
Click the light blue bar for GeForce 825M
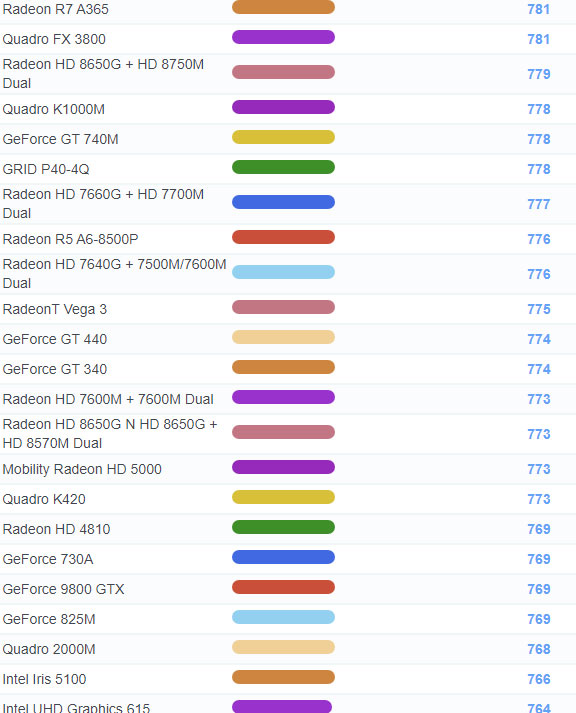(x=283, y=618)
